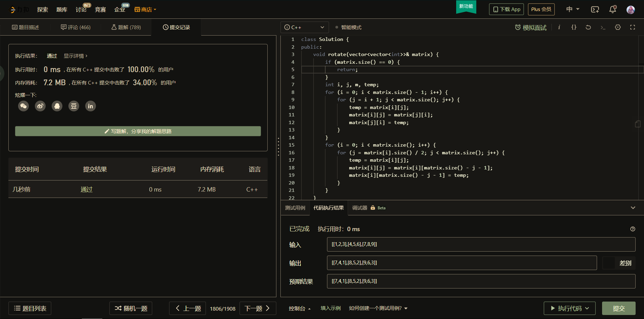Go to the previous problem
644x319 pixels.
click(x=187, y=308)
